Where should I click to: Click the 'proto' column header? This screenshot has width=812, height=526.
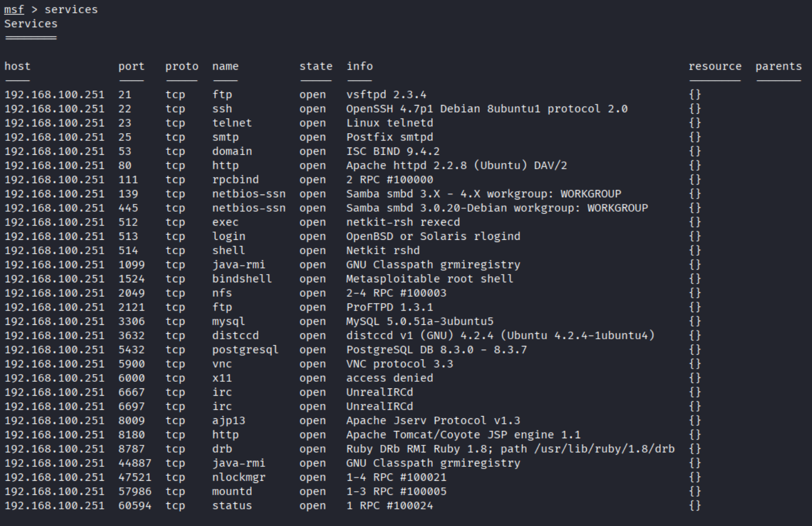click(x=182, y=66)
